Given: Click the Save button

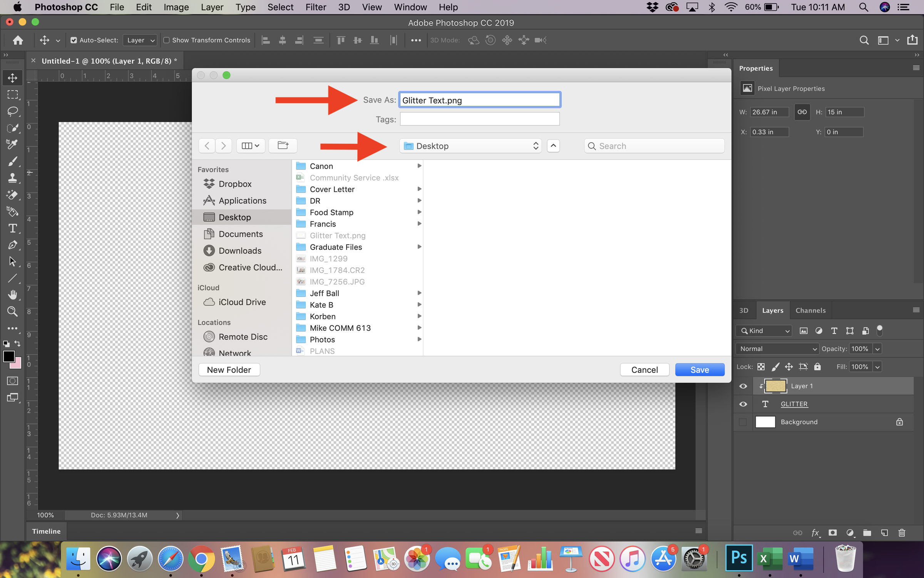Looking at the screenshot, I should click(x=699, y=370).
